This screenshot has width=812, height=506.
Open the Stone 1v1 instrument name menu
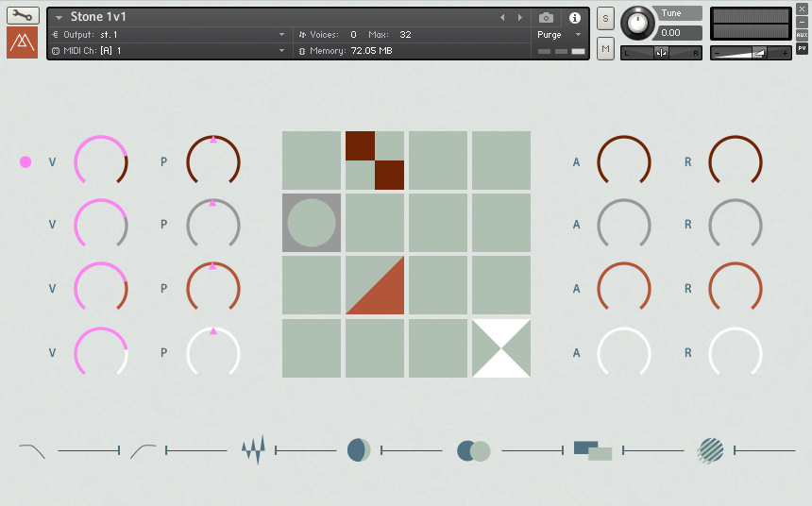pyautogui.click(x=59, y=18)
